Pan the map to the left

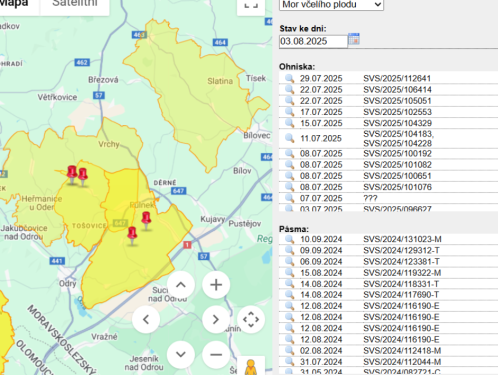click(146, 320)
